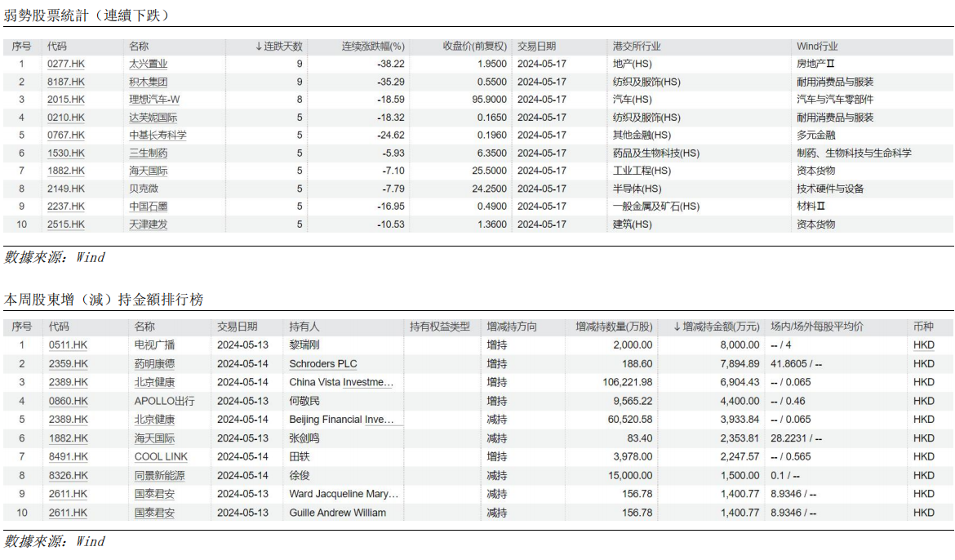The width and height of the screenshot is (955, 560).
Task: Click the Wind行业 column header
Action: pos(817,47)
